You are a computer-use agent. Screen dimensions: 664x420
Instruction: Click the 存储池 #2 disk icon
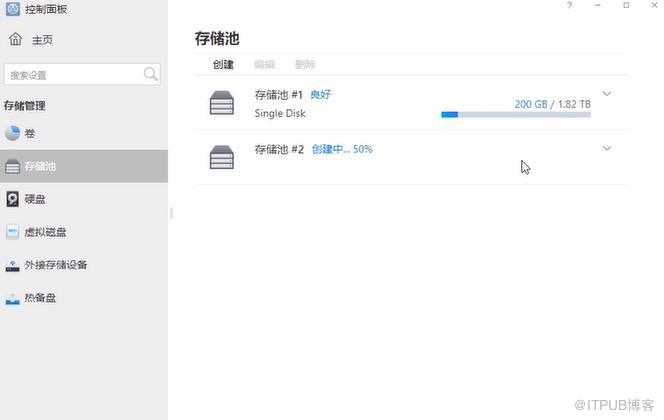pyautogui.click(x=221, y=157)
